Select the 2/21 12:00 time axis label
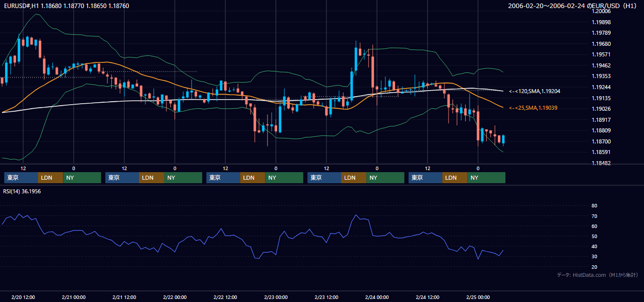The height and width of the screenshot is (302, 644). tap(124, 297)
